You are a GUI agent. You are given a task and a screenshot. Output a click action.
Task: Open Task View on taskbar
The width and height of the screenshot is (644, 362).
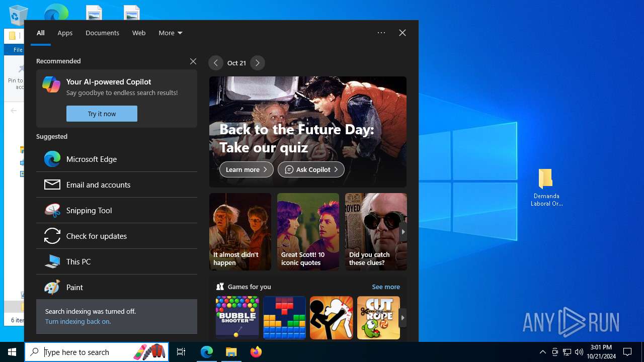tap(181, 352)
